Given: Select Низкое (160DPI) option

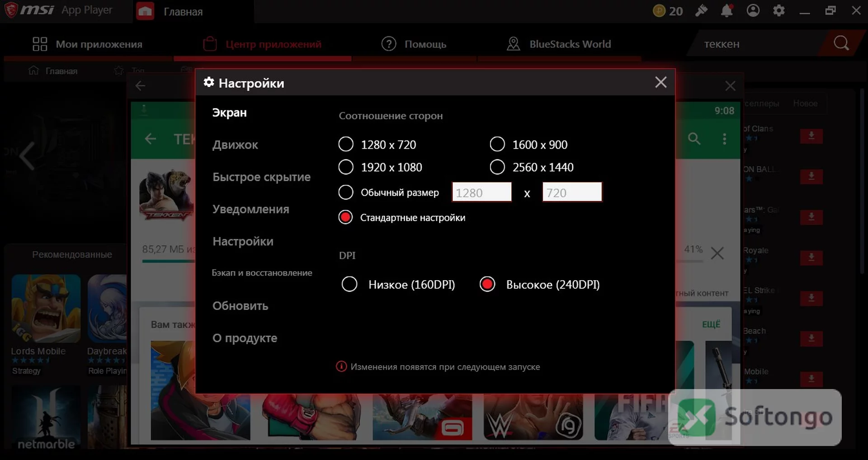Looking at the screenshot, I should pos(349,284).
